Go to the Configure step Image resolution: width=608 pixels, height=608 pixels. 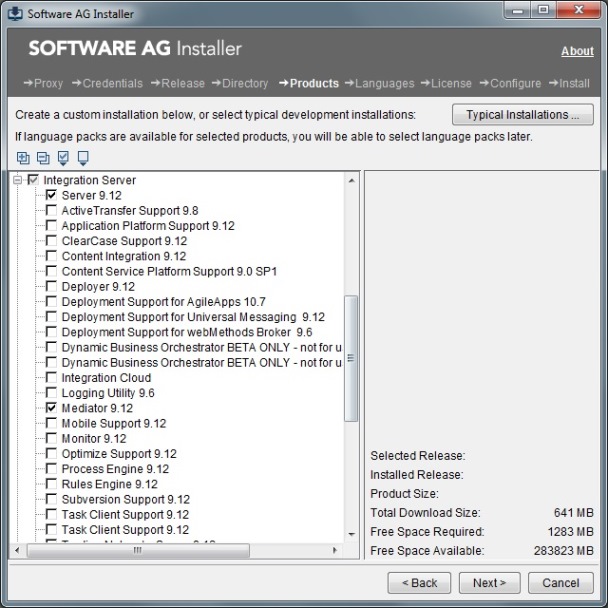(510, 83)
